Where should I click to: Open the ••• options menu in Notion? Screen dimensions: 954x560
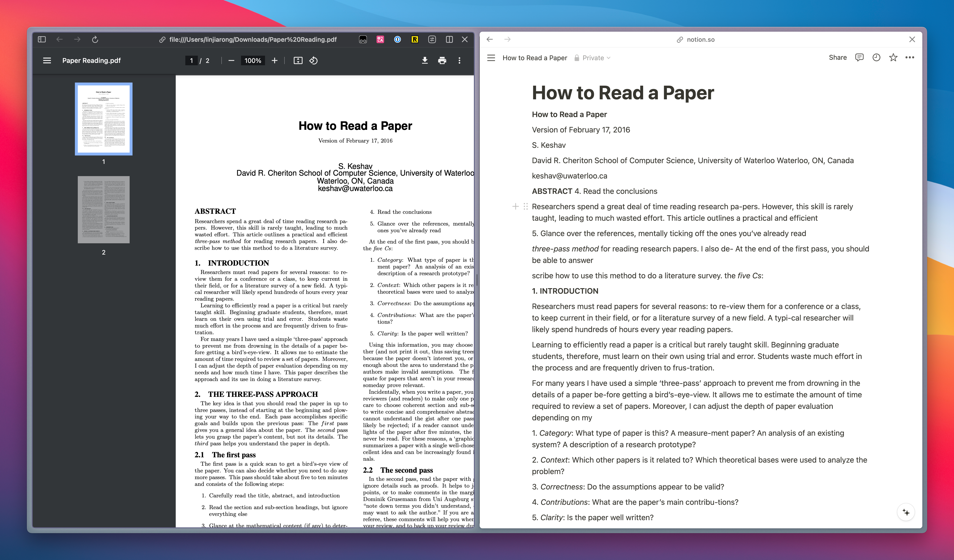click(x=910, y=57)
